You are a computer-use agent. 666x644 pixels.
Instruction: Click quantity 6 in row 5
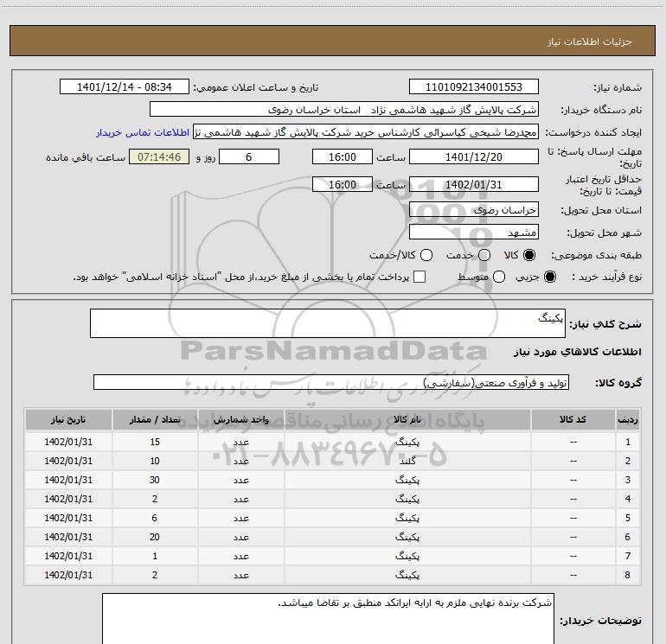(155, 518)
